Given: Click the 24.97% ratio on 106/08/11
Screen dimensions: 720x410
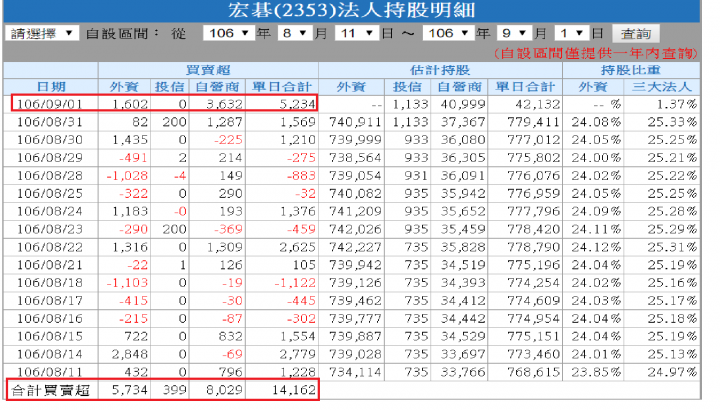Looking at the screenshot, I should pos(672,372).
